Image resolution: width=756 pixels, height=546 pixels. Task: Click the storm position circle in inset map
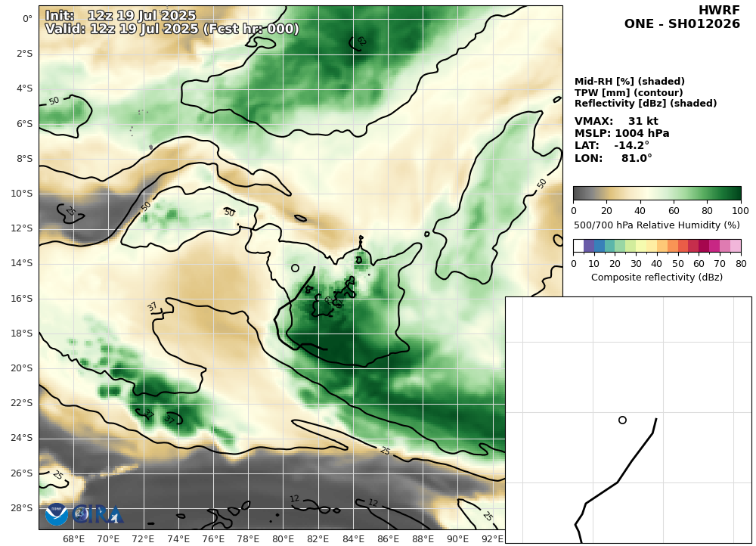pyautogui.click(x=622, y=420)
